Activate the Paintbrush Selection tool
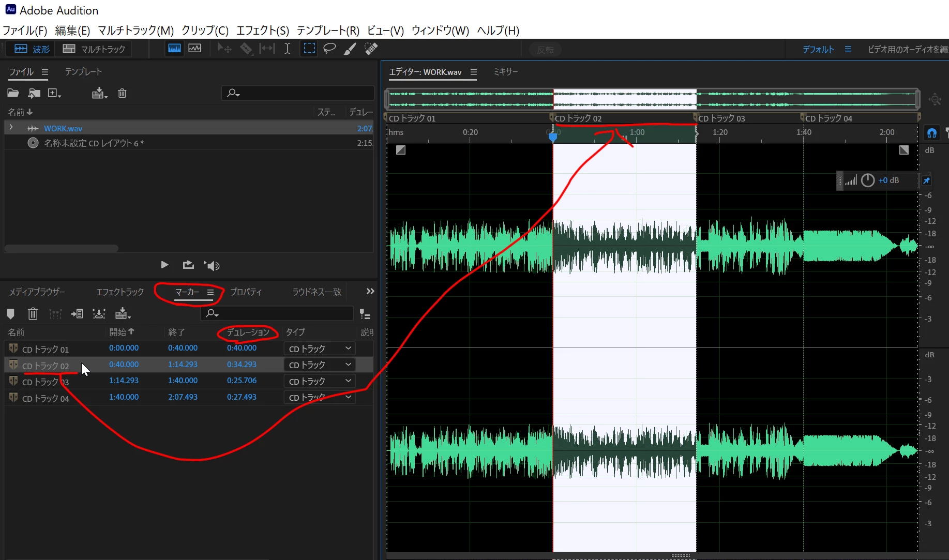This screenshot has width=949, height=560. pos(350,49)
